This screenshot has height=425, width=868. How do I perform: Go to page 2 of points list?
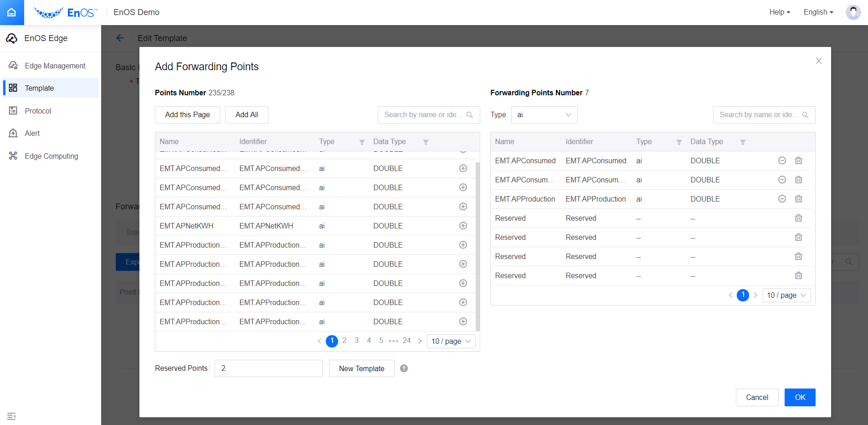coord(344,341)
